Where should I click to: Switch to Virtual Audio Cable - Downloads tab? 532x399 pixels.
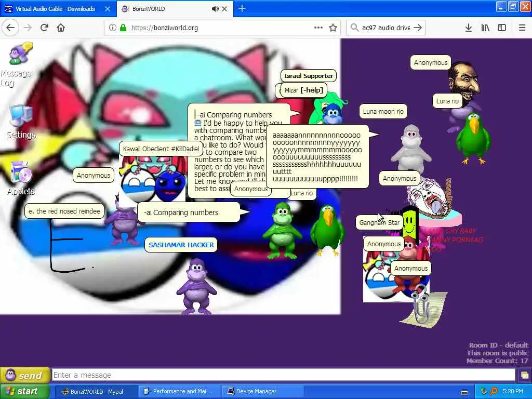coord(55,9)
